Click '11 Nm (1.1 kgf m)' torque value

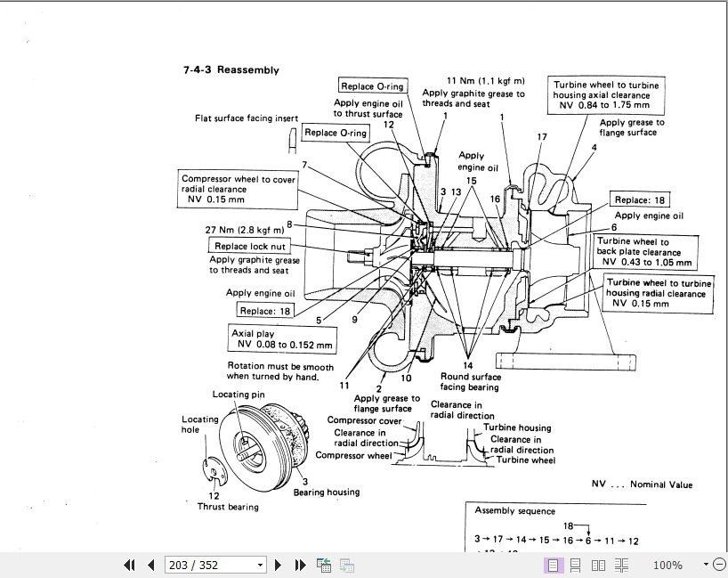(486, 80)
